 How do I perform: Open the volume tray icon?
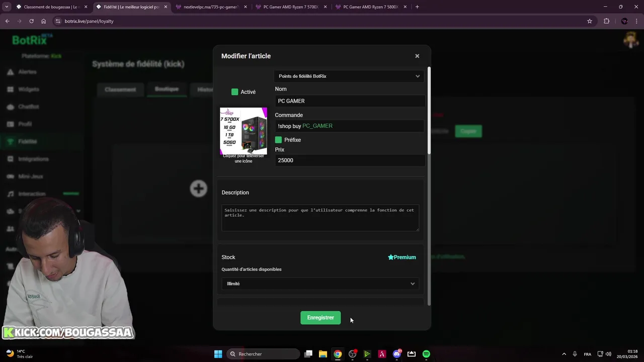(608, 354)
